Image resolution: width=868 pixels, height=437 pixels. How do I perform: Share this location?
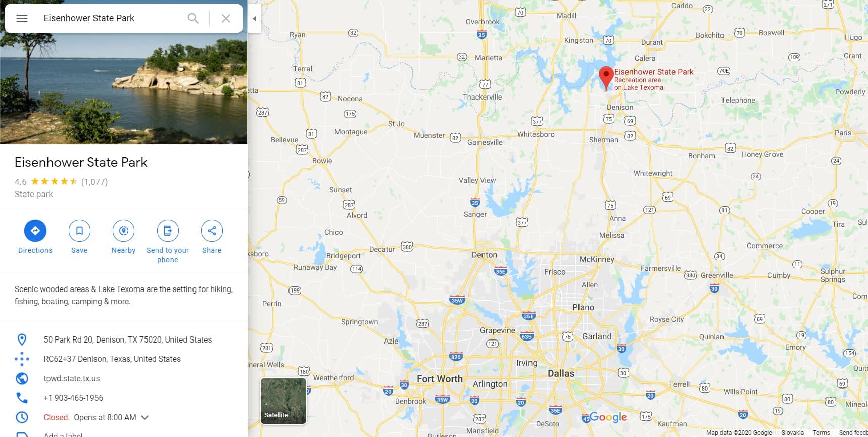click(x=212, y=231)
